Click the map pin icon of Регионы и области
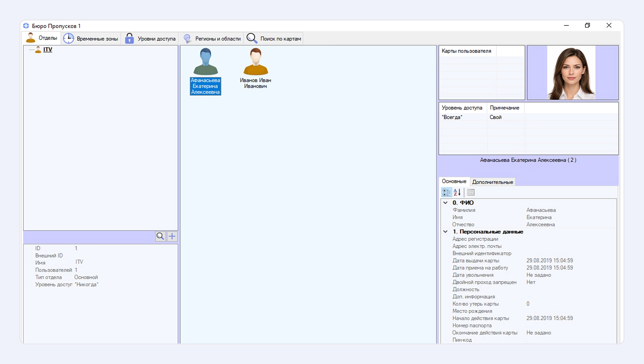Viewport: 644px width, 364px height. [187, 38]
